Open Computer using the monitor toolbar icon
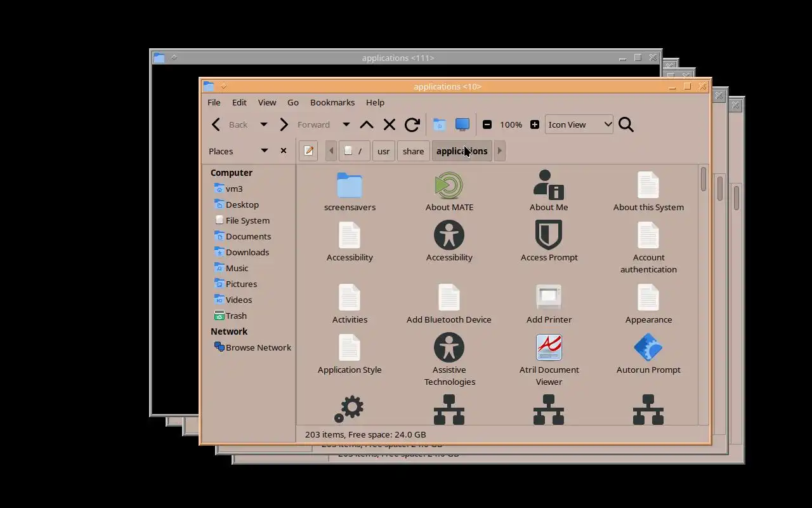Viewport: 812px width, 508px height. click(462, 124)
